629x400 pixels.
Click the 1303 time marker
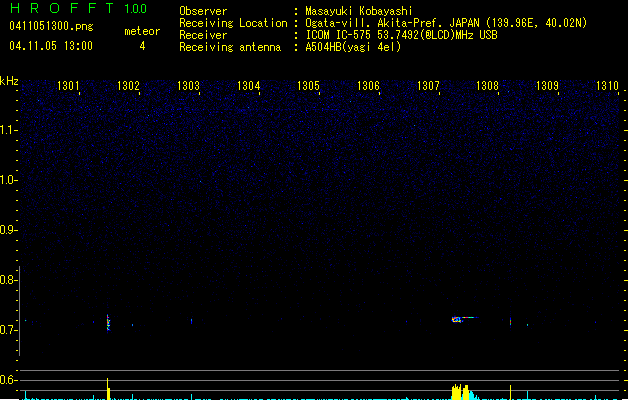pos(188,86)
